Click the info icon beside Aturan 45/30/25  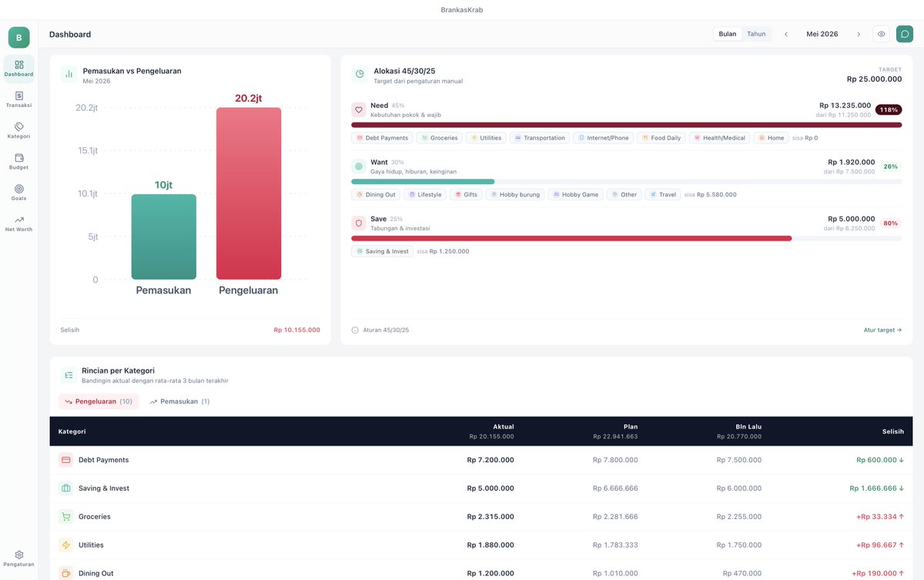coord(355,330)
